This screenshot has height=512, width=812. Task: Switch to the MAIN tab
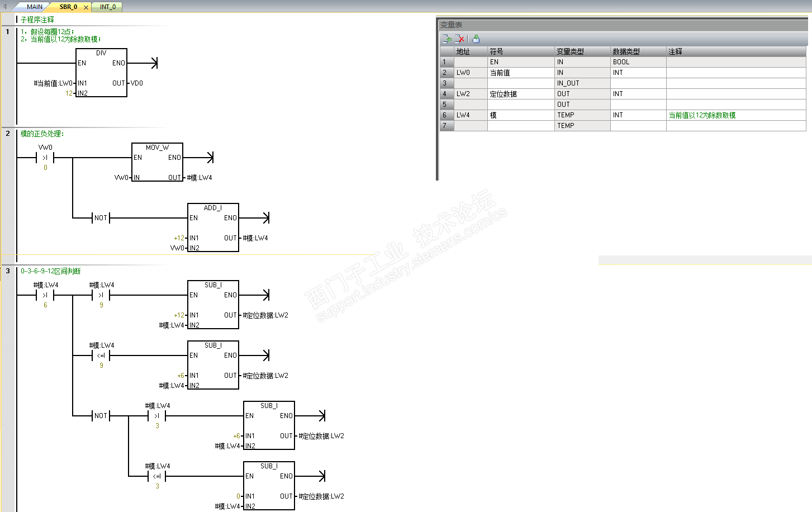[35, 7]
